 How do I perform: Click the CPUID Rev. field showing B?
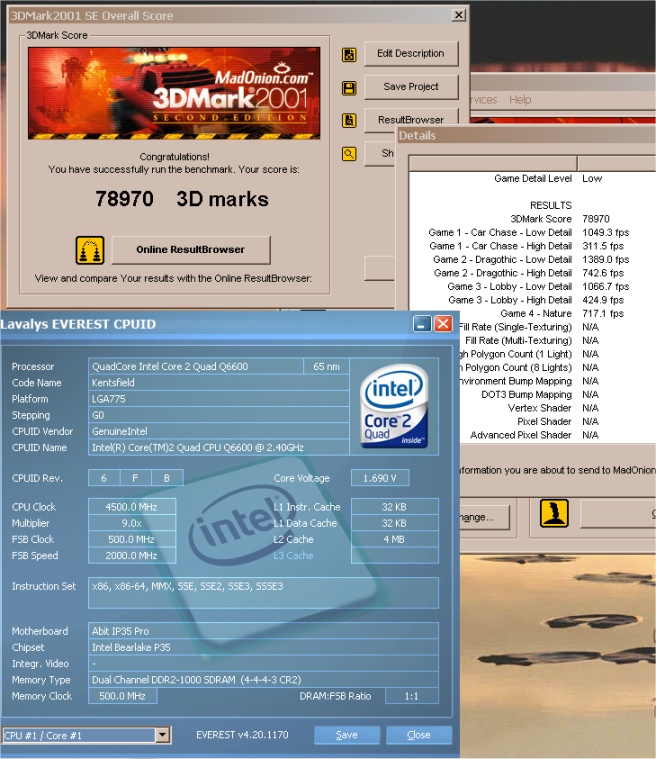pyautogui.click(x=167, y=478)
